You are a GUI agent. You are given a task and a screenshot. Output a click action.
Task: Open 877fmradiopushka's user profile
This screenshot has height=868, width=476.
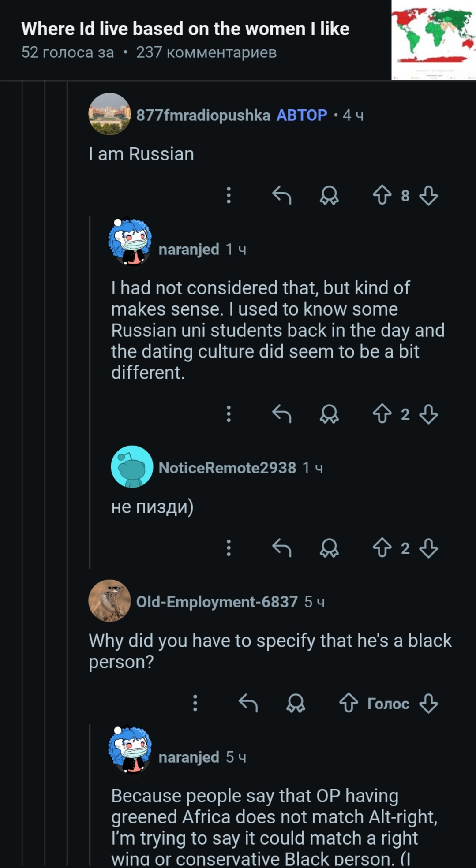tap(203, 115)
